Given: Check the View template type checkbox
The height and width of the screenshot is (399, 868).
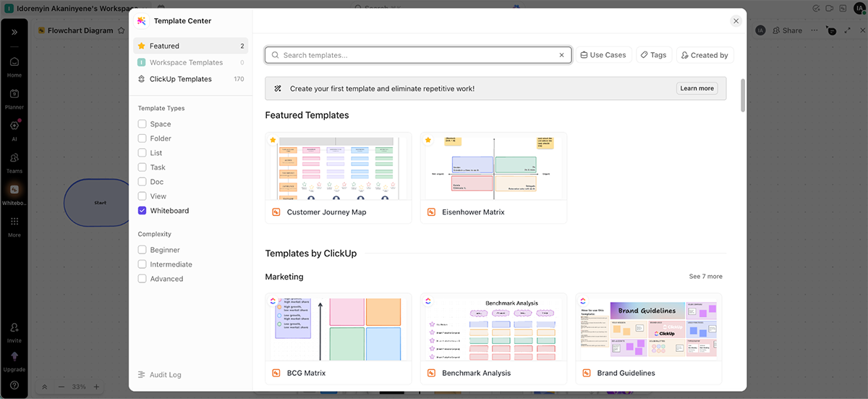Looking at the screenshot, I should pyautogui.click(x=142, y=196).
